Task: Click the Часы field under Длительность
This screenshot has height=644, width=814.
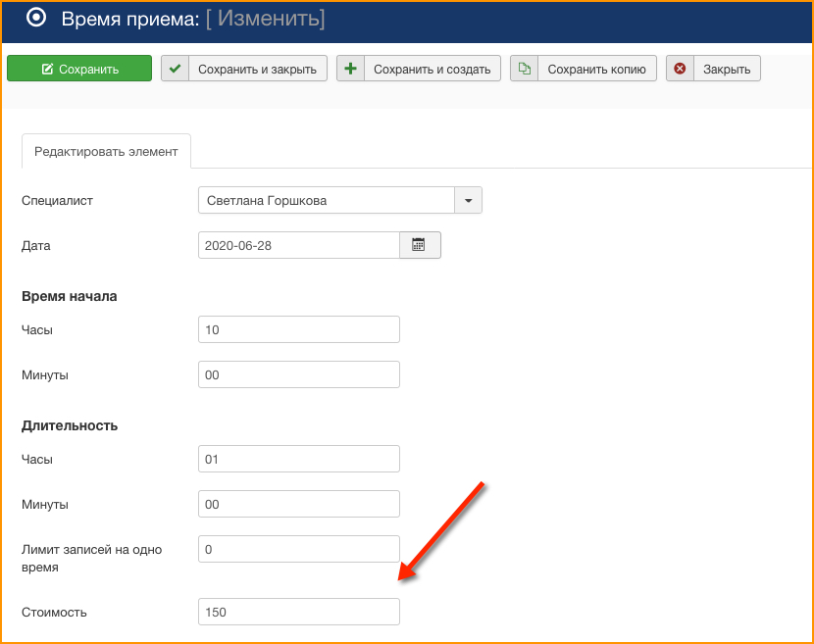Action: coord(298,459)
